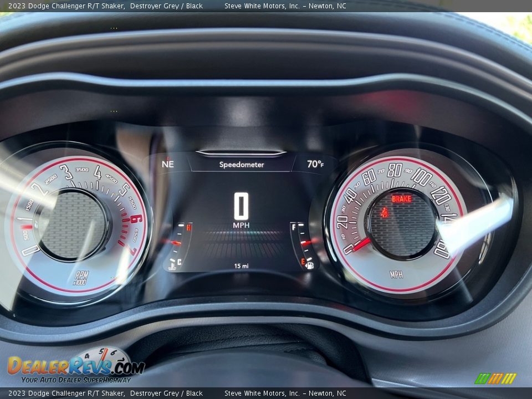The height and width of the screenshot is (399, 532).
Task: Click the digital 0 speed readout
Action: tap(241, 206)
